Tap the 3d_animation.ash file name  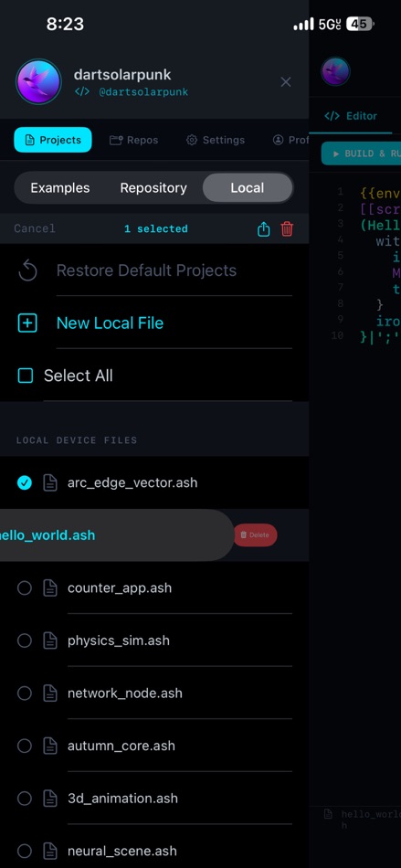(x=122, y=799)
